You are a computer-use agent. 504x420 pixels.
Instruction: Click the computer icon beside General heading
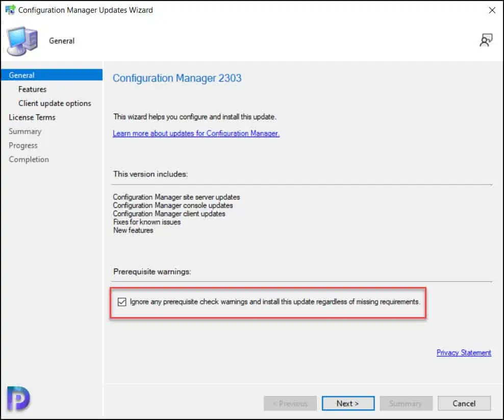click(22, 41)
